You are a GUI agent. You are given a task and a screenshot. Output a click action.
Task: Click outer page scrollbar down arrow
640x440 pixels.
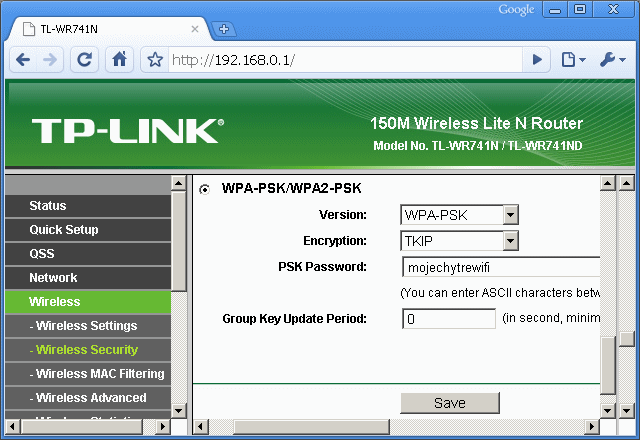pyautogui.click(x=627, y=411)
